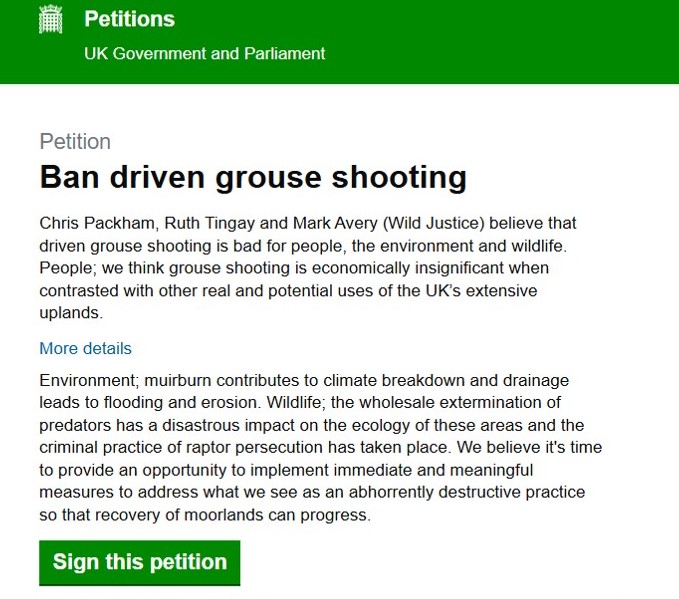Open the Petitions home link in header
This screenshot has width=679, height=599.
click(129, 19)
